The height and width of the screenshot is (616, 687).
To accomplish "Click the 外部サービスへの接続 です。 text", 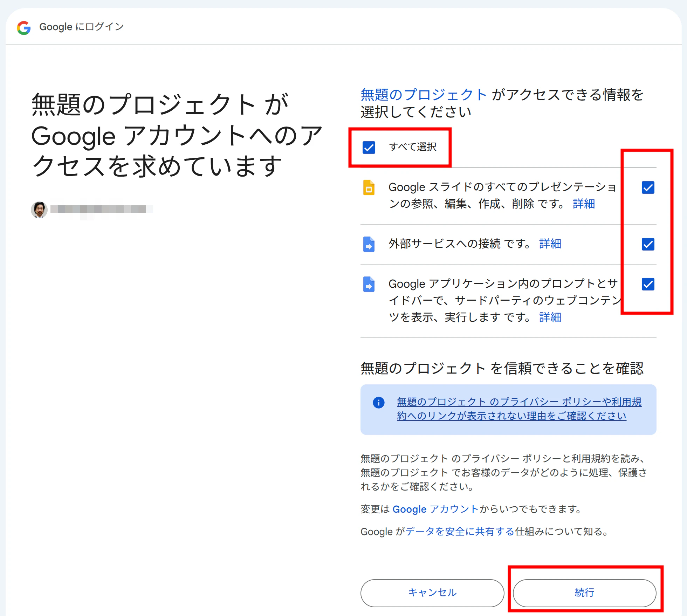I will (460, 244).
